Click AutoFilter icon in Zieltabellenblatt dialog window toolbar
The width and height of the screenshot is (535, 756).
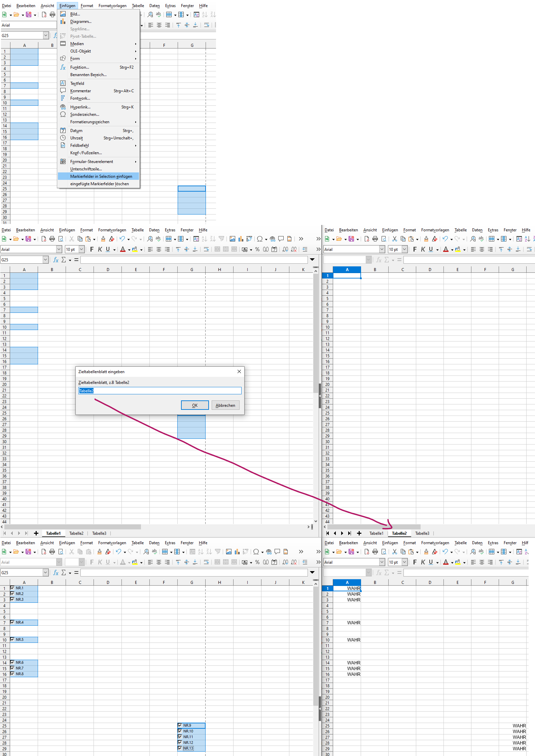coord(221,239)
